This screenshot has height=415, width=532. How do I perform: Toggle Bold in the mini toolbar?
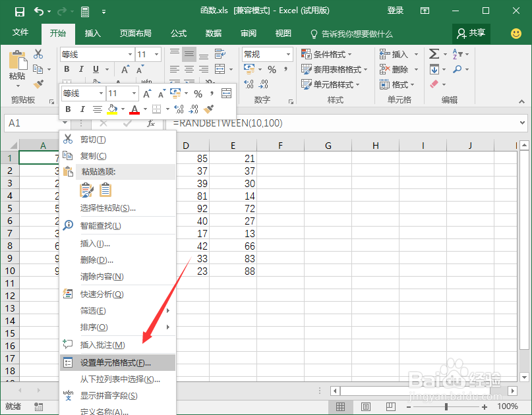[68, 109]
